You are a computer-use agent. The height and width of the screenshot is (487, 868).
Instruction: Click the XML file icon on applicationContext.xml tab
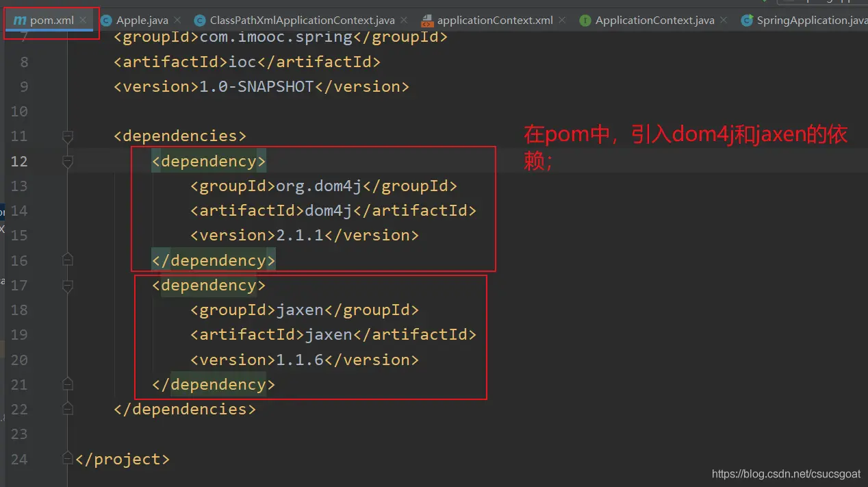tap(427, 21)
